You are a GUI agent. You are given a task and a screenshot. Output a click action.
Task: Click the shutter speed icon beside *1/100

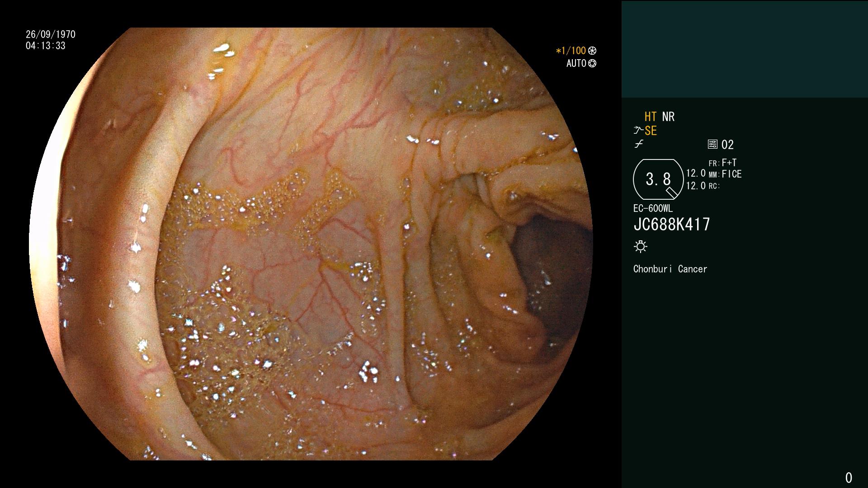click(592, 51)
